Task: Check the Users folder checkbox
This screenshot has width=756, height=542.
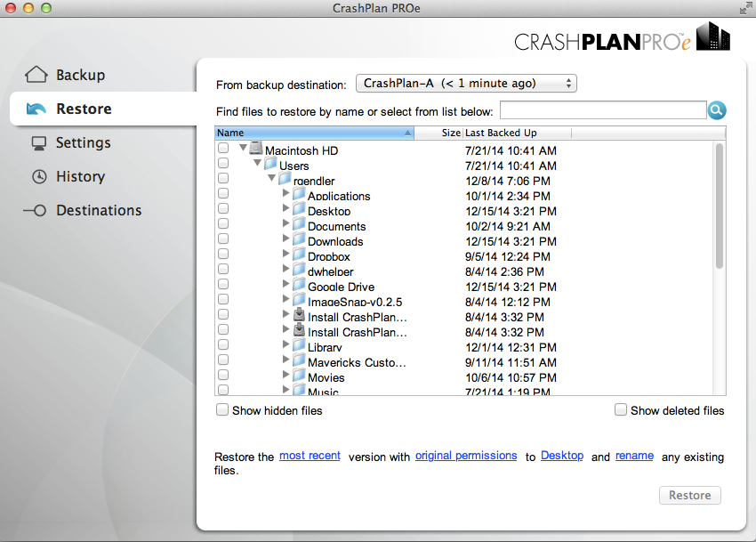Action: (223, 163)
